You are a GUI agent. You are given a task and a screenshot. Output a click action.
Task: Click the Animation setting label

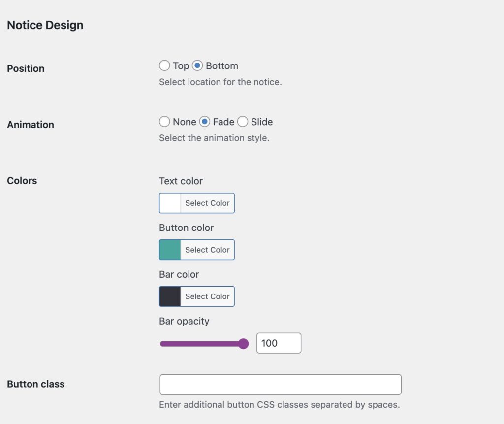click(x=31, y=125)
